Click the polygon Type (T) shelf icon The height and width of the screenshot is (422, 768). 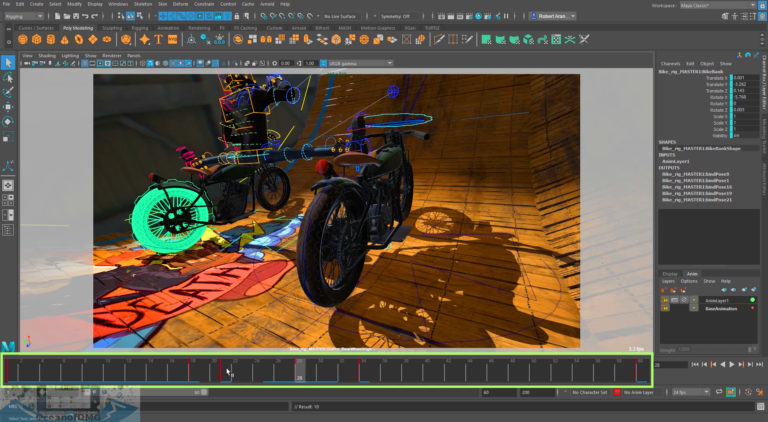pos(158,40)
